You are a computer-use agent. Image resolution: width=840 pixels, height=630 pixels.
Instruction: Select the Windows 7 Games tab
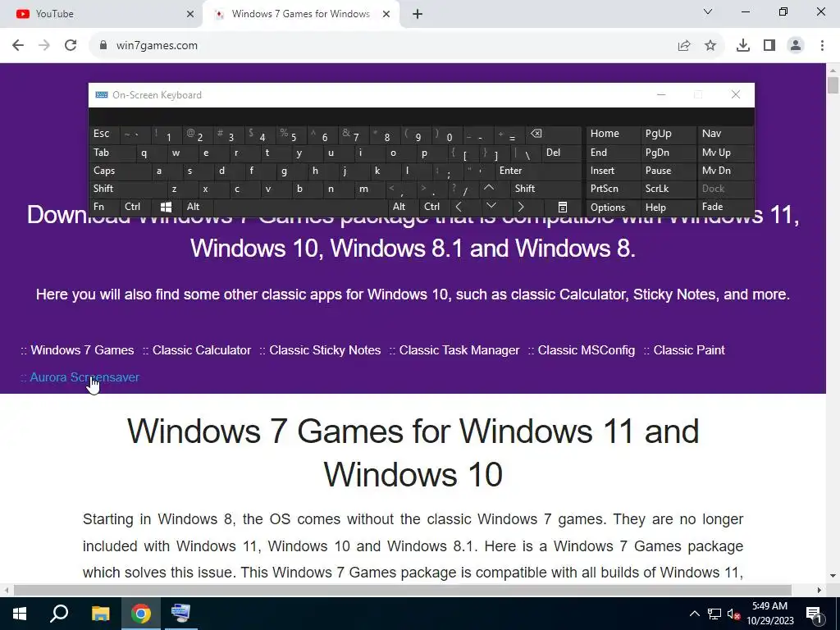pyautogui.click(x=301, y=14)
